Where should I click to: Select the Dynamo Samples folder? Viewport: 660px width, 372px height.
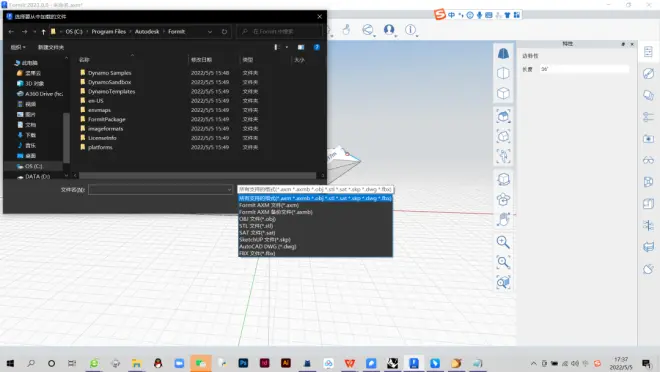109,73
